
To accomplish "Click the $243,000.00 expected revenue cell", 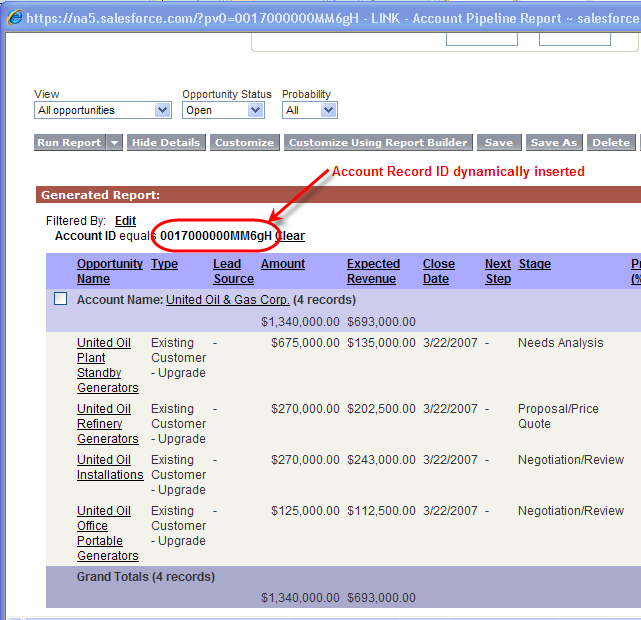I will click(381, 460).
